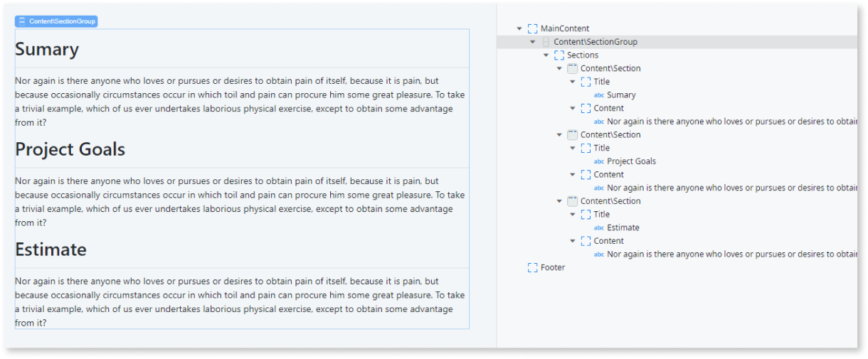The image size is (868, 359).
Task: Collapse the Sections placeholder arrow
Action: 546,55
